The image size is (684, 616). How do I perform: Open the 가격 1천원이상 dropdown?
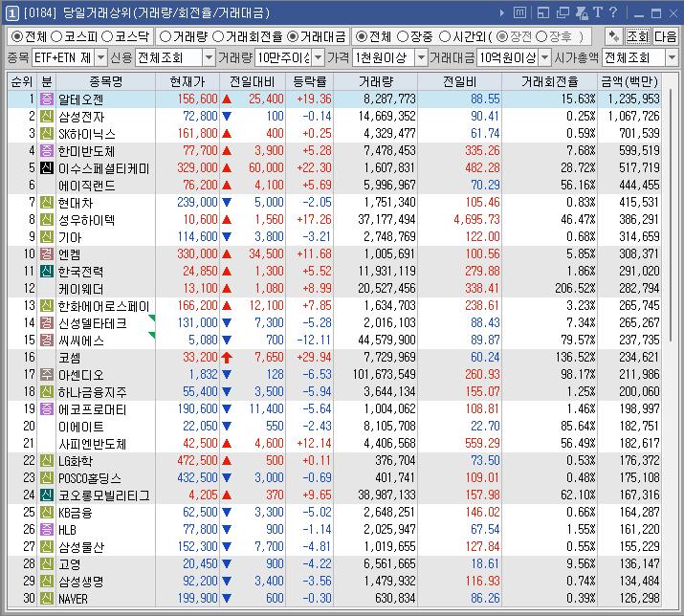point(421,57)
